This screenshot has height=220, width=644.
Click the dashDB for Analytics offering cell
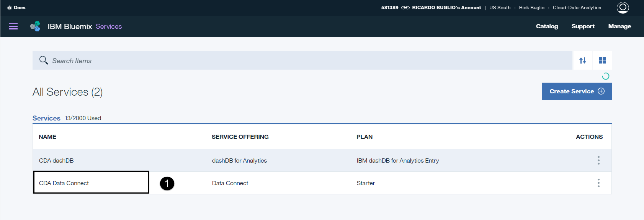[239, 161]
